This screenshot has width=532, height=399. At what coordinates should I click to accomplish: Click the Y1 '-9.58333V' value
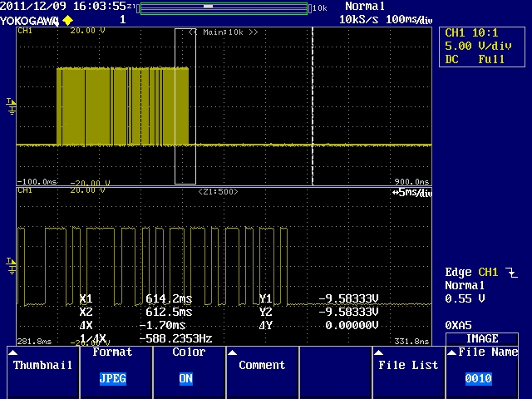pyautogui.click(x=348, y=298)
